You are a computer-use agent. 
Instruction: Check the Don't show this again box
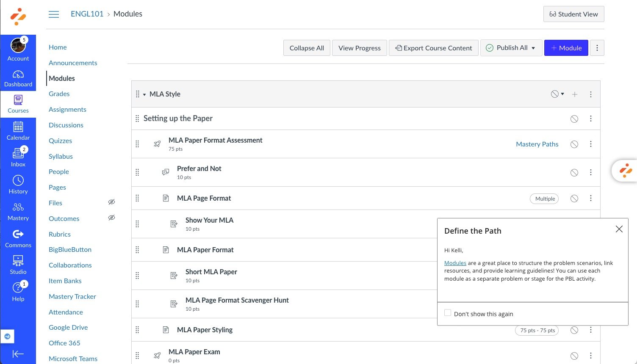pyautogui.click(x=448, y=313)
